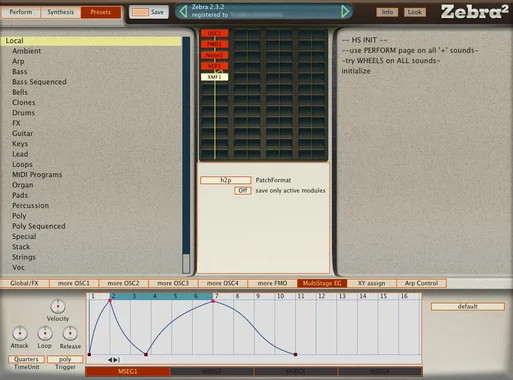Open the poly Trigger dropdown
Image resolution: width=513 pixels, height=380 pixels.
(65, 359)
